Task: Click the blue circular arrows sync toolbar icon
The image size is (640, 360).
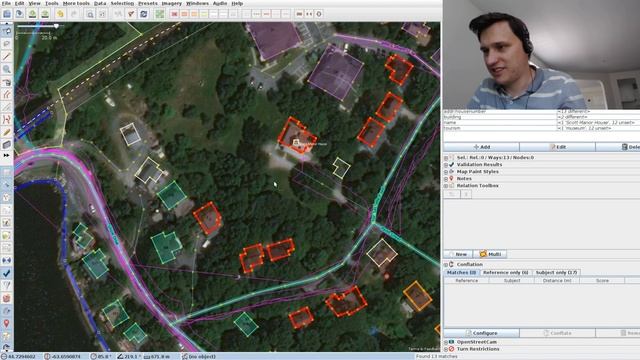Action: tap(144, 14)
